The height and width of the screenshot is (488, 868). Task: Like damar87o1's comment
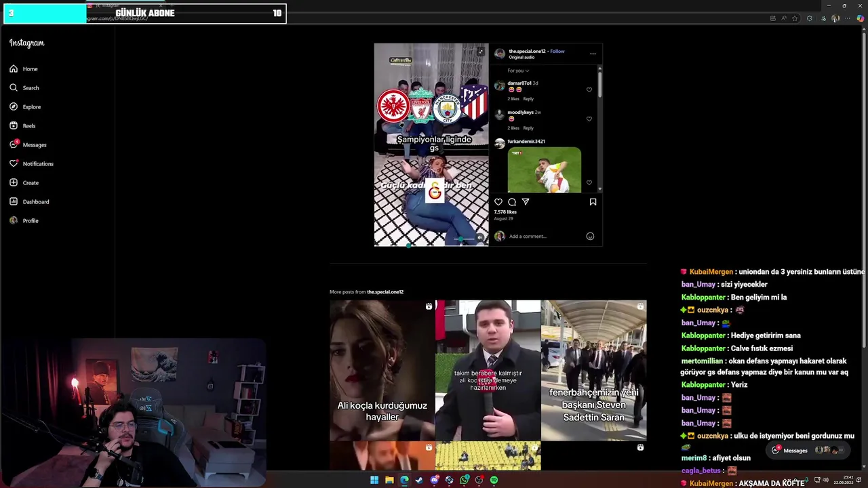click(x=589, y=89)
